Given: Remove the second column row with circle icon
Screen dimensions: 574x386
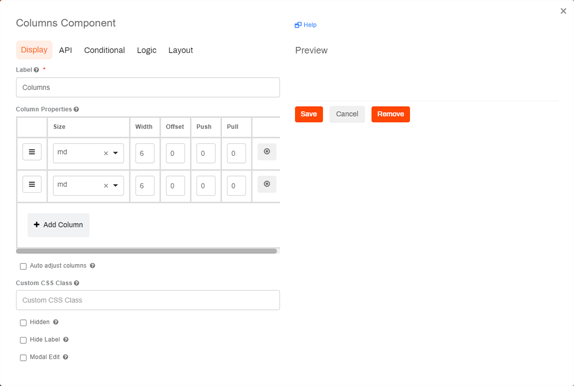Looking at the screenshot, I should point(267,184).
